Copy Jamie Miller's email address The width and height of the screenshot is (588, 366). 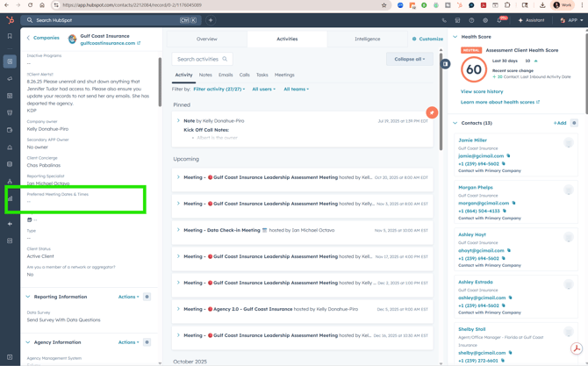coord(508,156)
